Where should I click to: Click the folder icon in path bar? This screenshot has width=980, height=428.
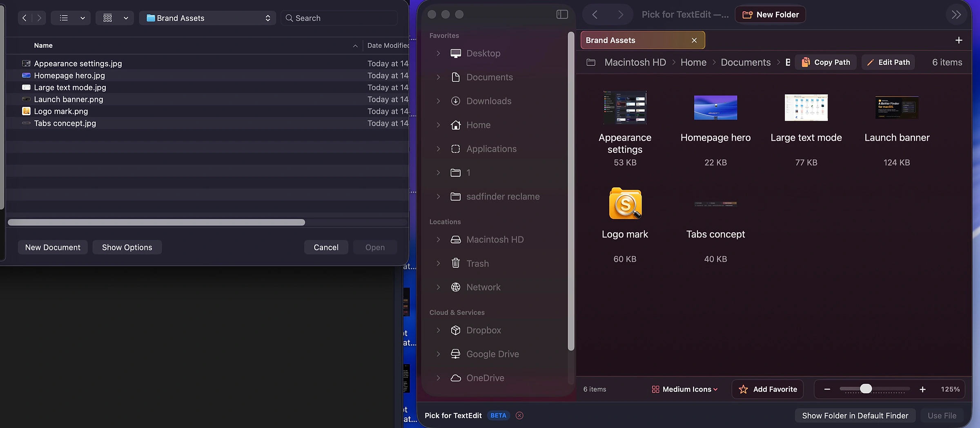coord(590,63)
